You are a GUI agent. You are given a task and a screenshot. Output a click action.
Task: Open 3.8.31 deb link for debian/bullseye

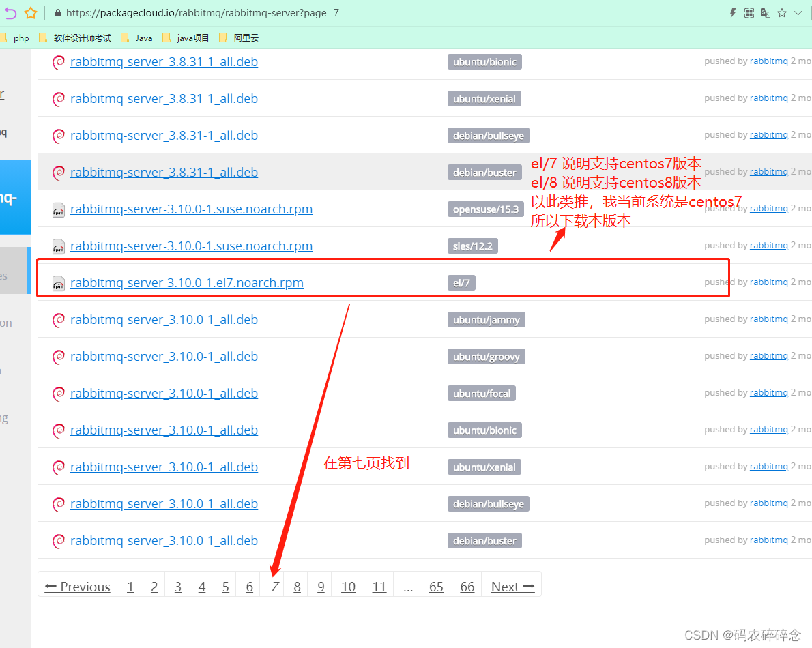click(164, 135)
